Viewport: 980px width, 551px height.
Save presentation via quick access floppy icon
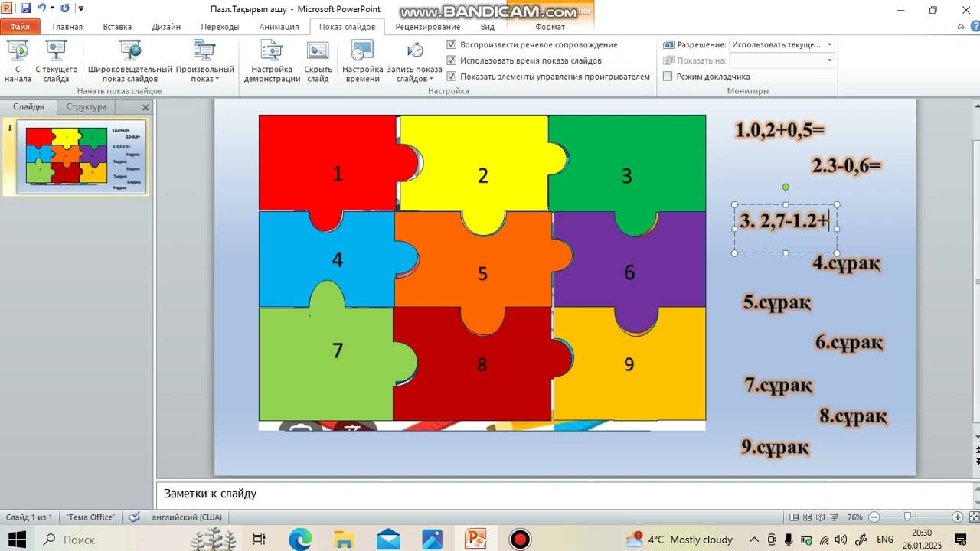point(25,8)
